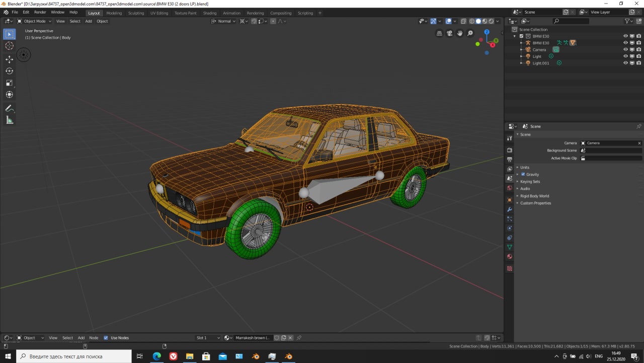Open Object Data properties tab

tap(510, 247)
